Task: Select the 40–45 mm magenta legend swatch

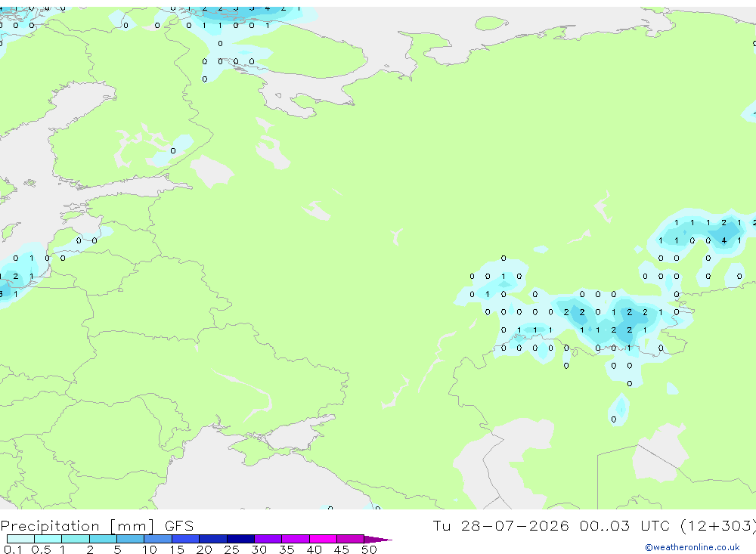Action: click(323, 539)
